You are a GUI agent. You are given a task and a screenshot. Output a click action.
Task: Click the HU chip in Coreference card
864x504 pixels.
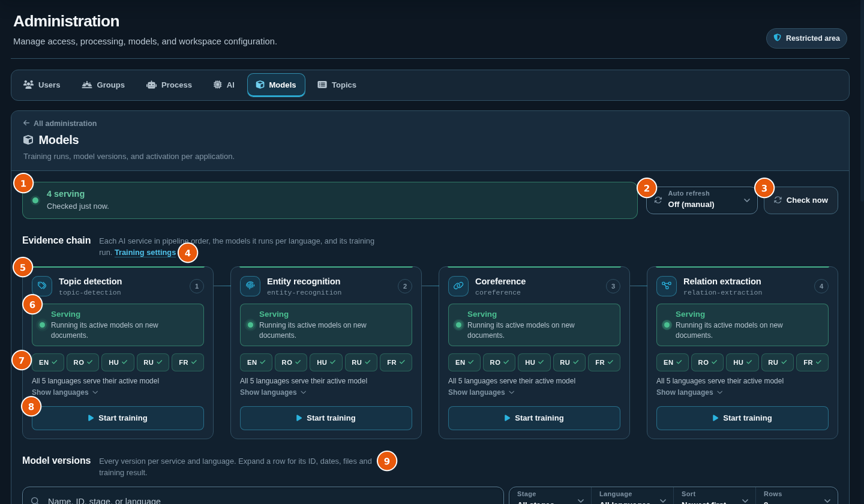click(534, 362)
